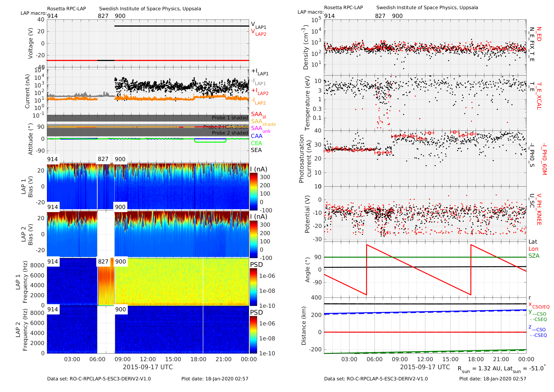This screenshot has width=554, height=392.
Task: Click the N_E_FIX_T_E legend label
Action: point(532,44)
